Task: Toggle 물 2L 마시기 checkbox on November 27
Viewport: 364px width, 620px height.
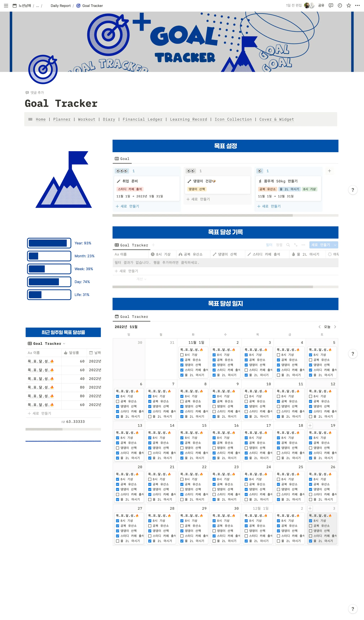Action: click(x=117, y=541)
